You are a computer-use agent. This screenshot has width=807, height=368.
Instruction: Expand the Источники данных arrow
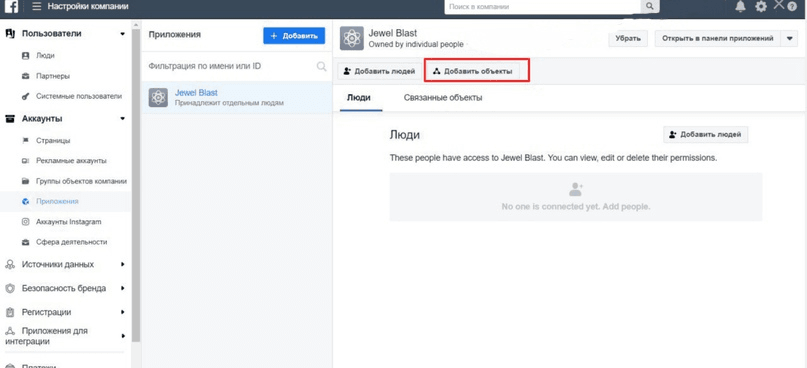122,265
